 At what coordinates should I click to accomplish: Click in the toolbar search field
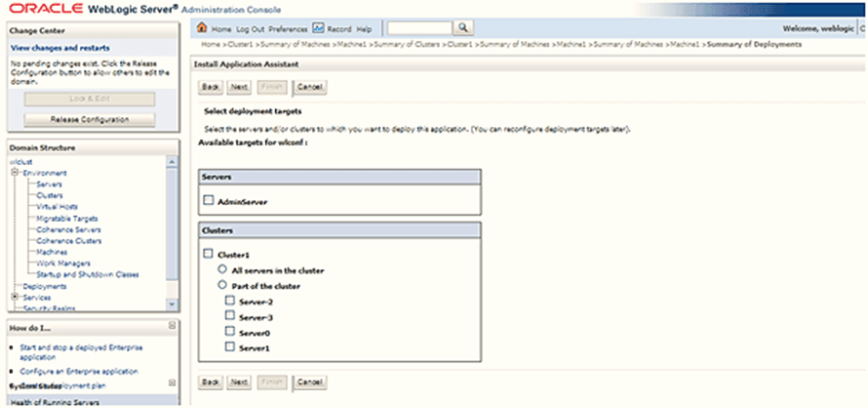pyautogui.click(x=419, y=27)
